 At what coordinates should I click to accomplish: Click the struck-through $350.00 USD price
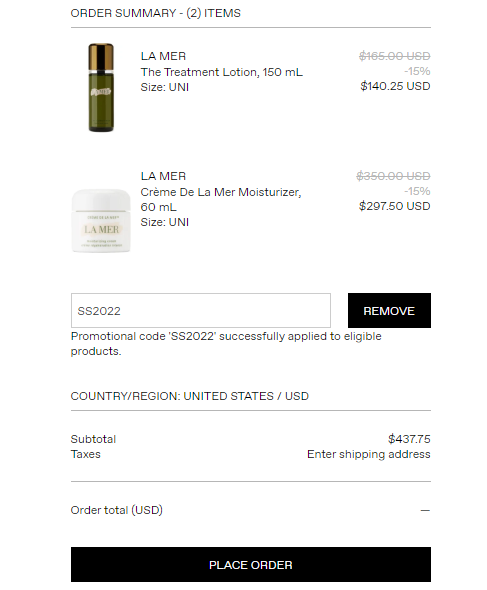coord(393,176)
